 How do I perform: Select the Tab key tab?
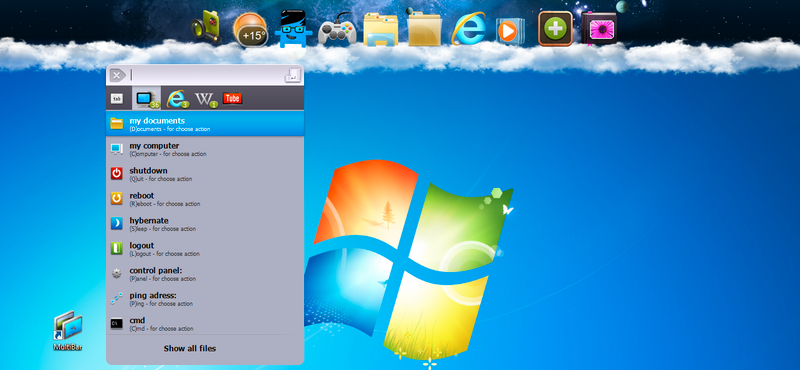(117, 98)
